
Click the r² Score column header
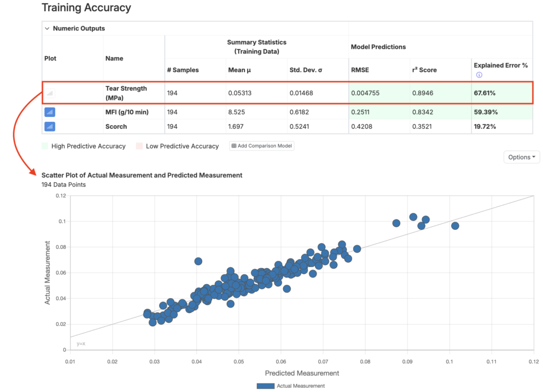pos(424,69)
